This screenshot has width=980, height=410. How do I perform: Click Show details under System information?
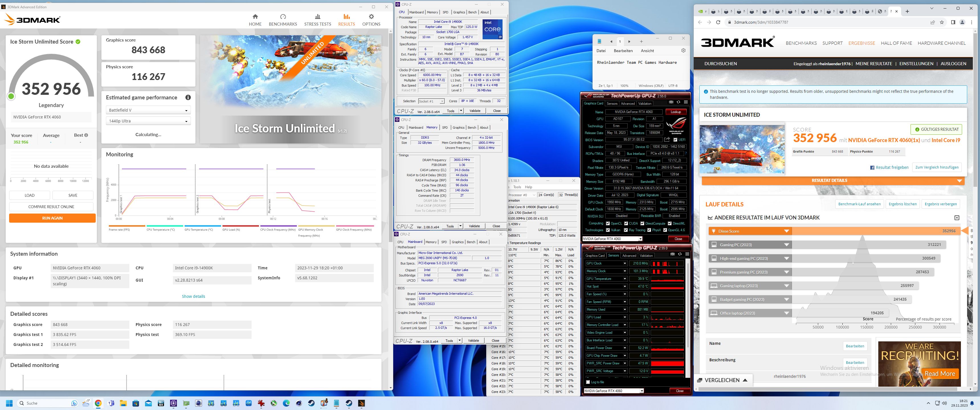[193, 296]
